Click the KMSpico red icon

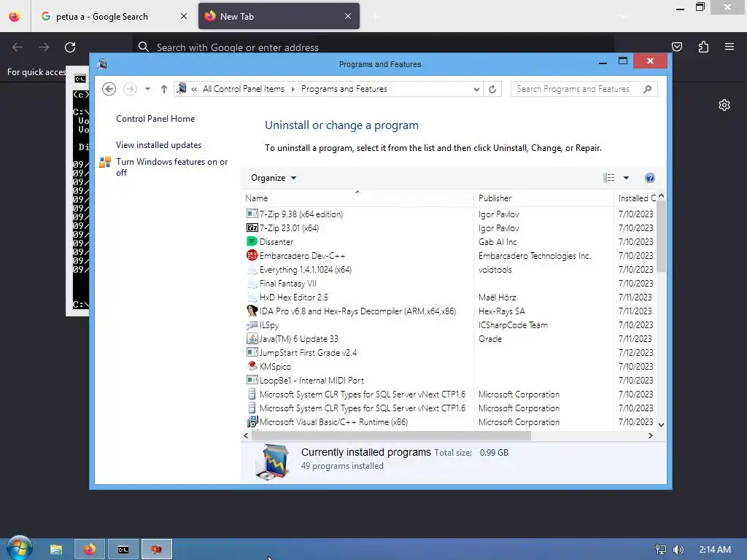point(252,366)
